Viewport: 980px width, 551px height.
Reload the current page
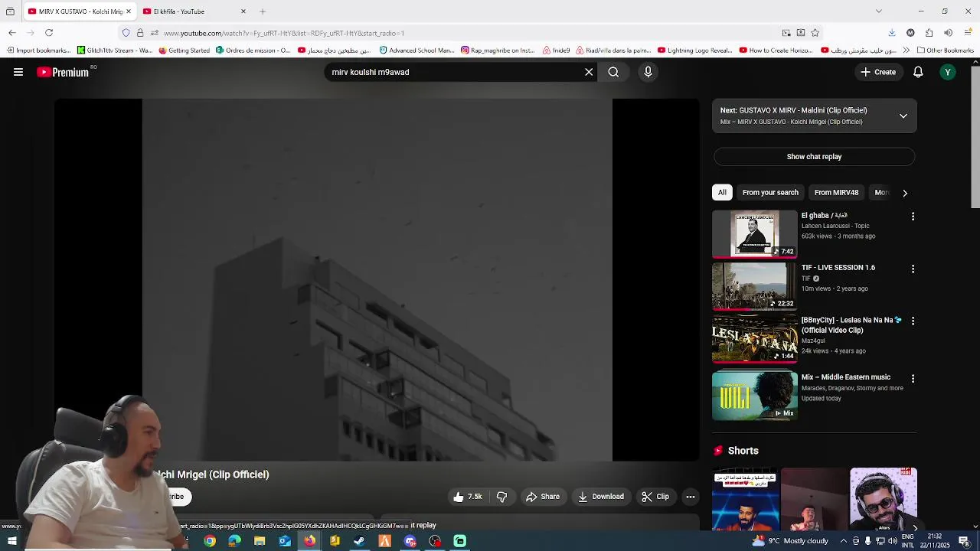49,33
